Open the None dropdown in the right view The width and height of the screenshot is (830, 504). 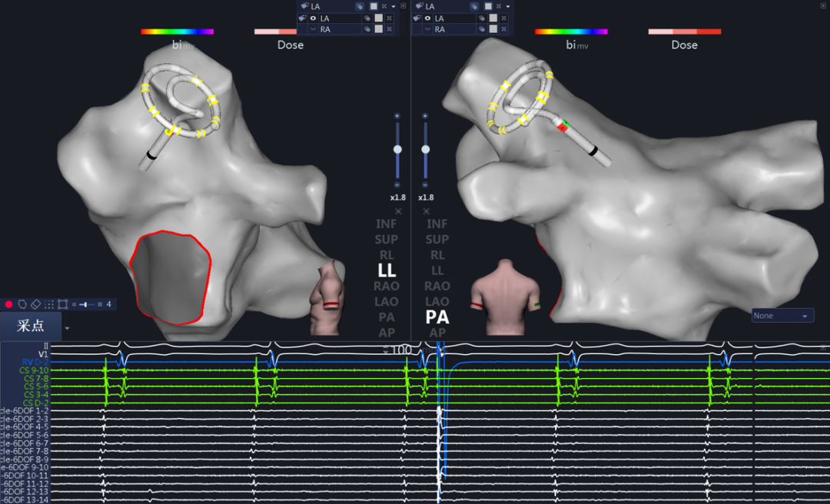click(783, 316)
